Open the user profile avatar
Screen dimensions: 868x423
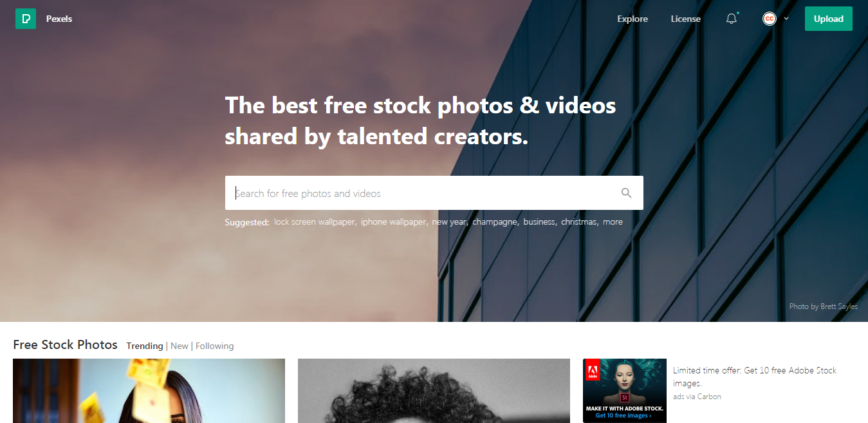pyautogui.click(x=770, y=19)
